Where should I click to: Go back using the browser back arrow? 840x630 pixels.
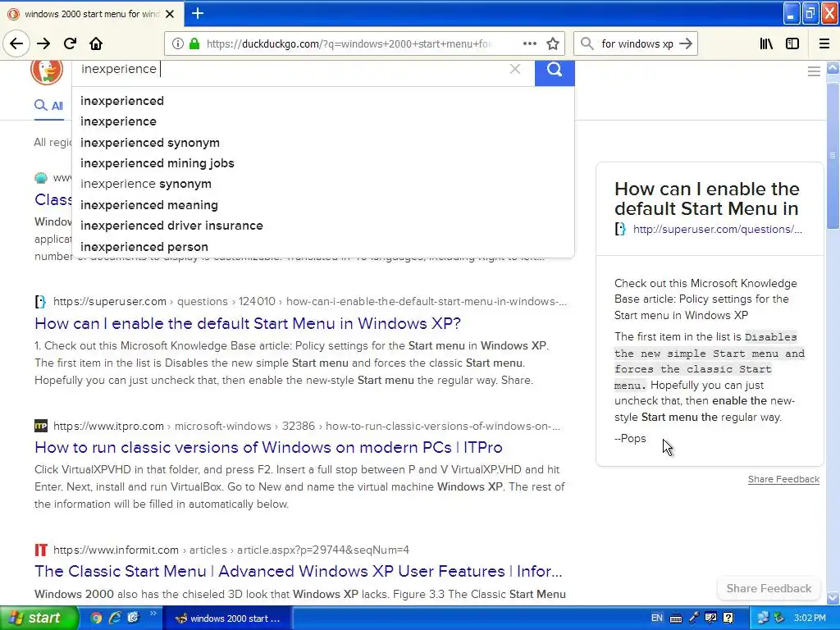(x=16, y=43)
